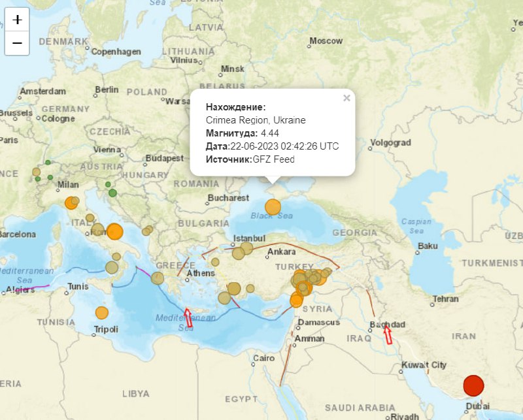Click the tan marker west of Athens
This screenshot has height=420, width=523.
point(157,278)
